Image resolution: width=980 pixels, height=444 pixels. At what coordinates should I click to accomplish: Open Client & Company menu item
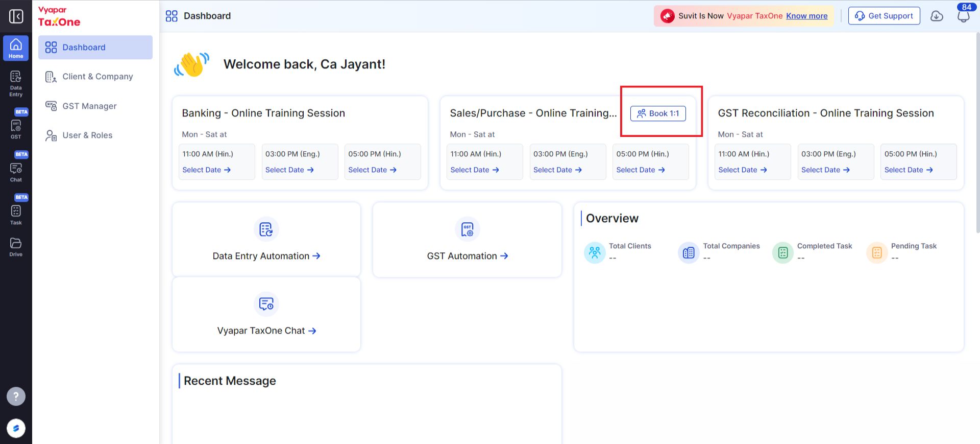pyautogui.click(x=95, y=77)
